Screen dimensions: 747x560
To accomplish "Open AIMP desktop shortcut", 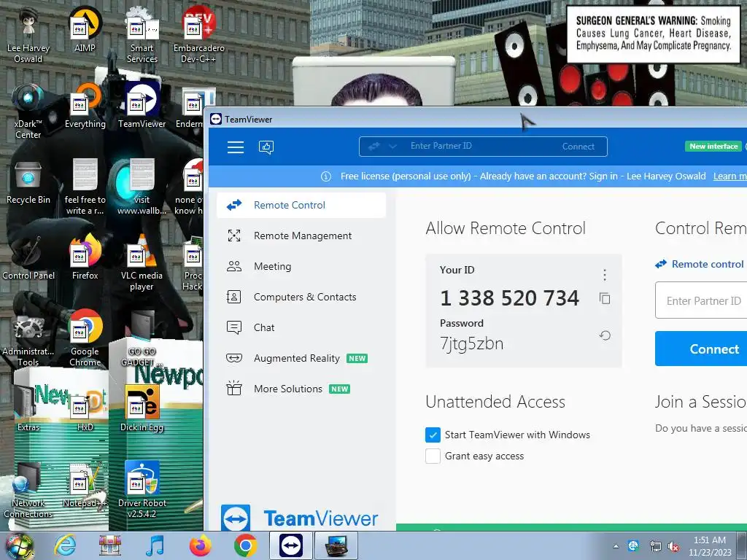I will (85, 29).
